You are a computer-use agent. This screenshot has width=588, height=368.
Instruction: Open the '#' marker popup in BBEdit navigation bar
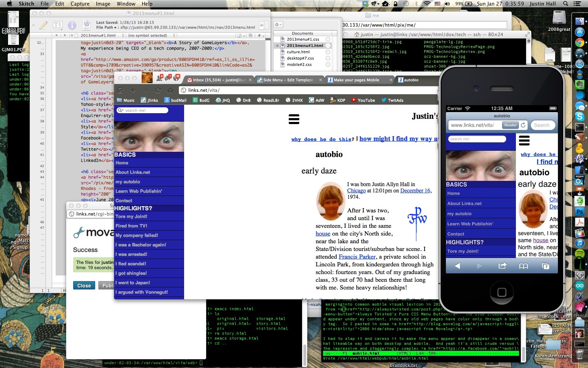click(261, 35)
